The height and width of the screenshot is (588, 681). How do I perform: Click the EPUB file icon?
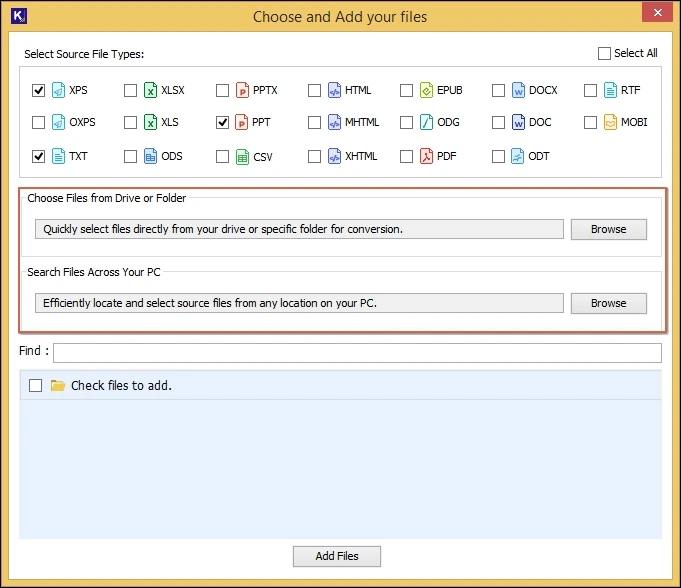[x=426, y=90]
